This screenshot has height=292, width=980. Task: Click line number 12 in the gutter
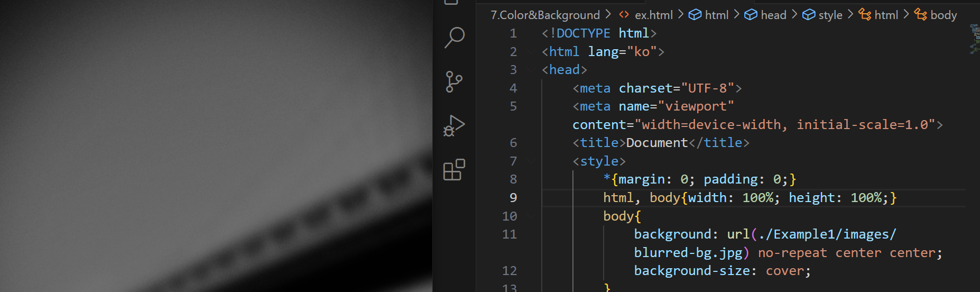(x=510, y=271)
